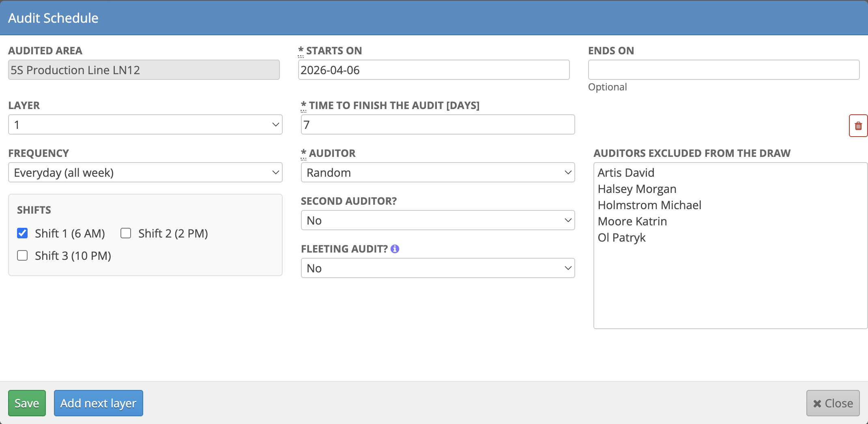
Task: Open the Fleeting Audit dropdown
Action: (438, 268)
